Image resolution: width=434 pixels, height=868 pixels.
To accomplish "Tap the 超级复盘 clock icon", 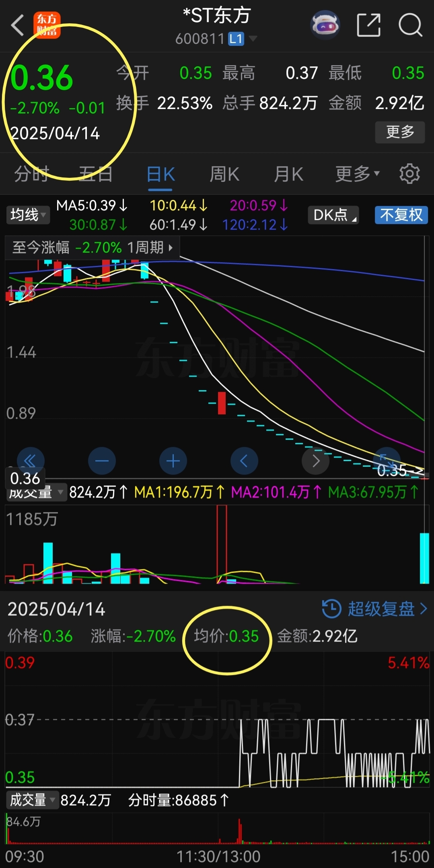I will pyautogui.click(x=332, y=609).
